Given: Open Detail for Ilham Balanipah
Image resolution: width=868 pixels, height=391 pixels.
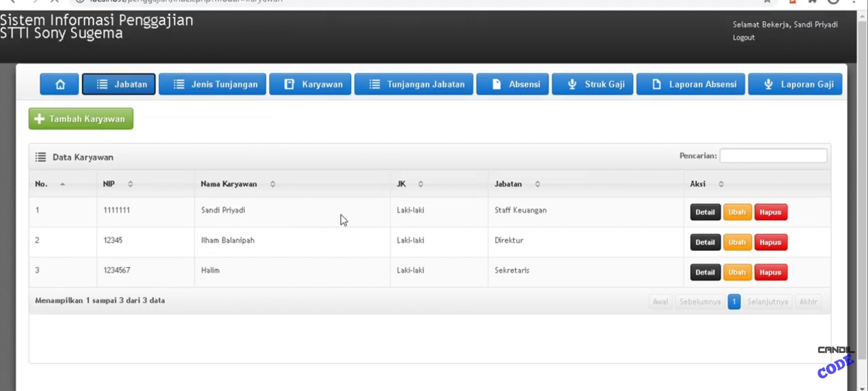Looking at the screenshot, I should click(x=705, y=242).
